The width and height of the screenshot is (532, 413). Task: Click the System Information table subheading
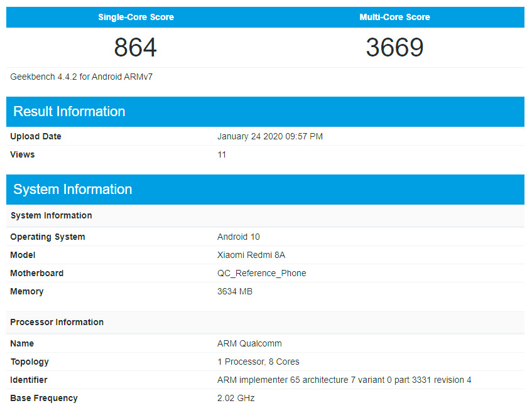click(52, 215)
